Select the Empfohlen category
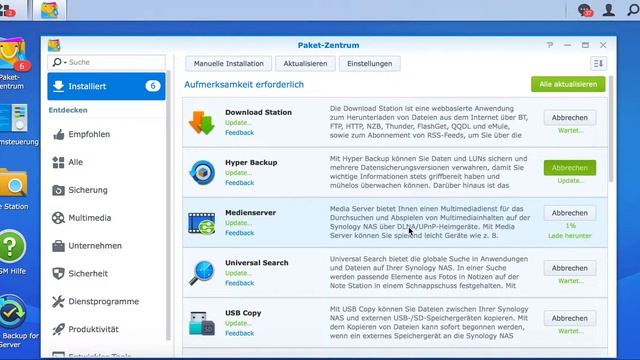This screenshot has height=360, width=640. [107, 134]
